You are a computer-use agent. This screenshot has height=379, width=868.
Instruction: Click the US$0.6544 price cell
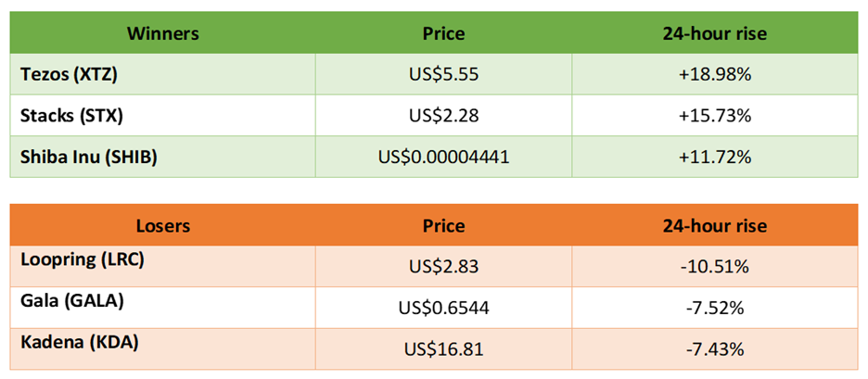pyautogui.click(x=443, y=307)
